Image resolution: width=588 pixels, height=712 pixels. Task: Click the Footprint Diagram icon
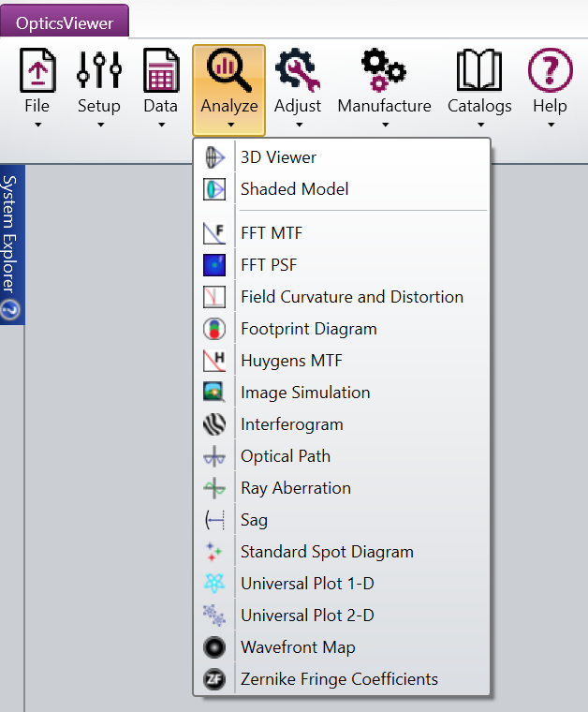214,329
